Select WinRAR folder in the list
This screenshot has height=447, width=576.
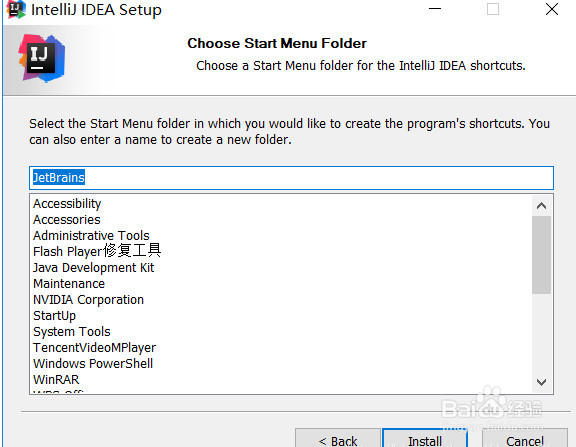click(x=56, y=379)
